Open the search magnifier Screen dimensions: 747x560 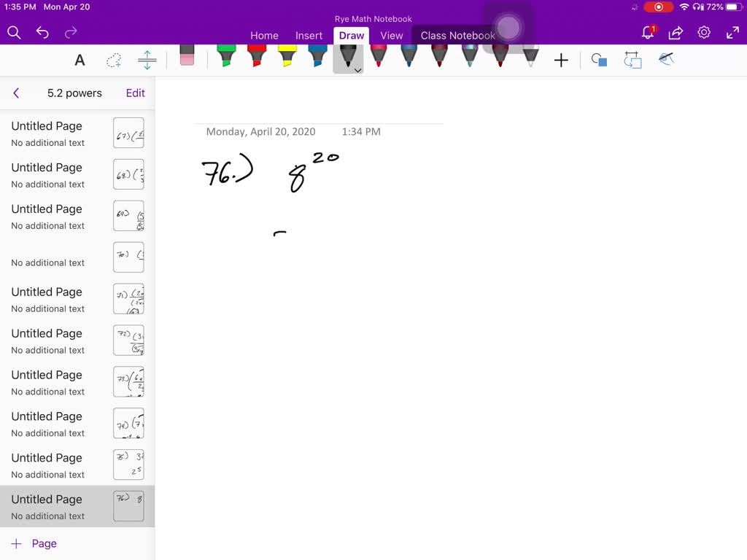click(x=14, y=33)
